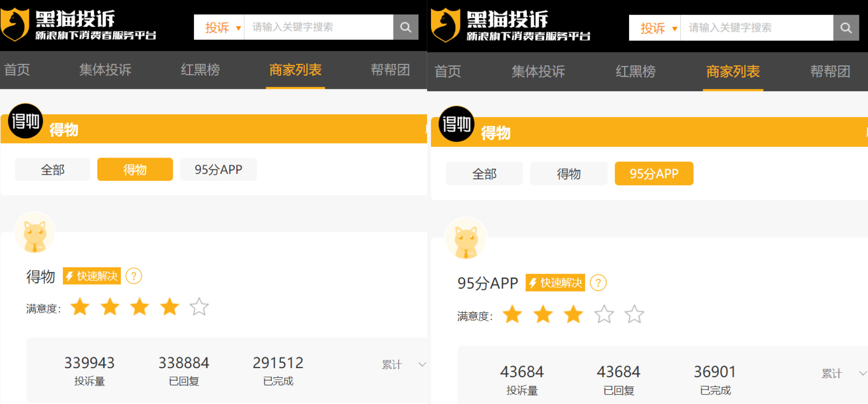Screen dimensions: 868x404
Task: Click the 得物 title in left orange banner
Action: (x=64, y=130)
